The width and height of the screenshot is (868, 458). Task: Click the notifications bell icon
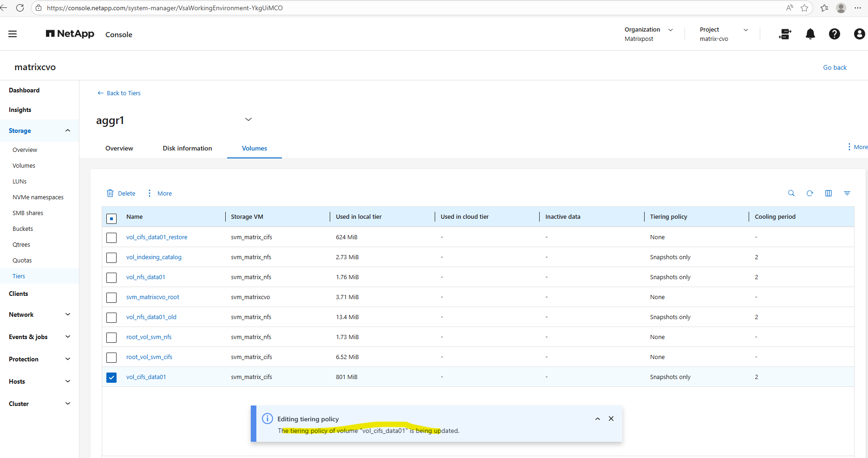tap(810, 34)
